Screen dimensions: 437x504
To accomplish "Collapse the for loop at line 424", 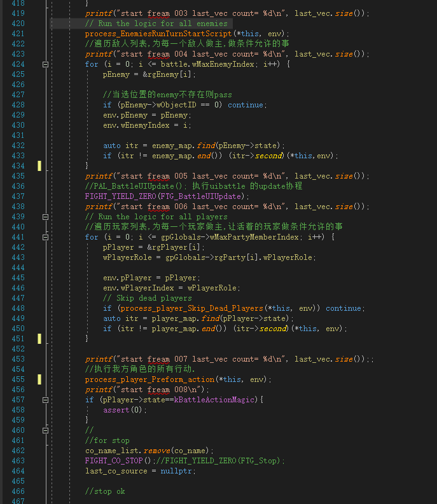I will (x=45, y=64).
